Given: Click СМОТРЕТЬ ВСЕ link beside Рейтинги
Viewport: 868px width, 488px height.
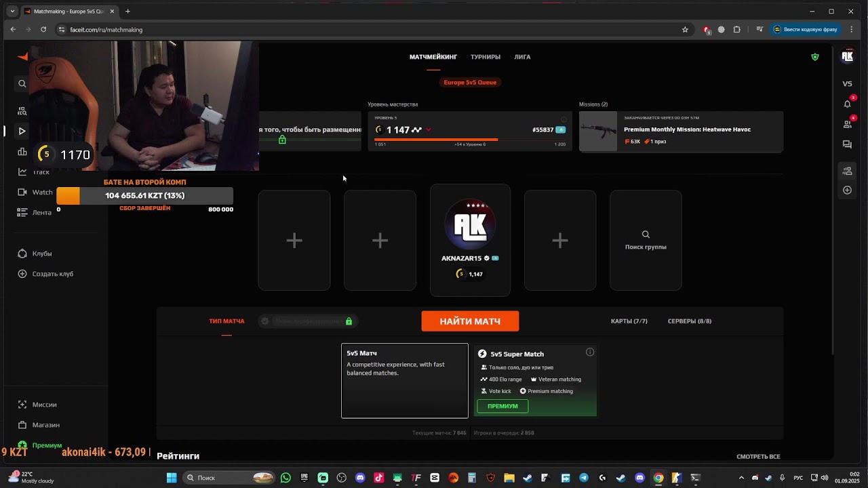Looking at the screenshot, I should pos(758,457).
